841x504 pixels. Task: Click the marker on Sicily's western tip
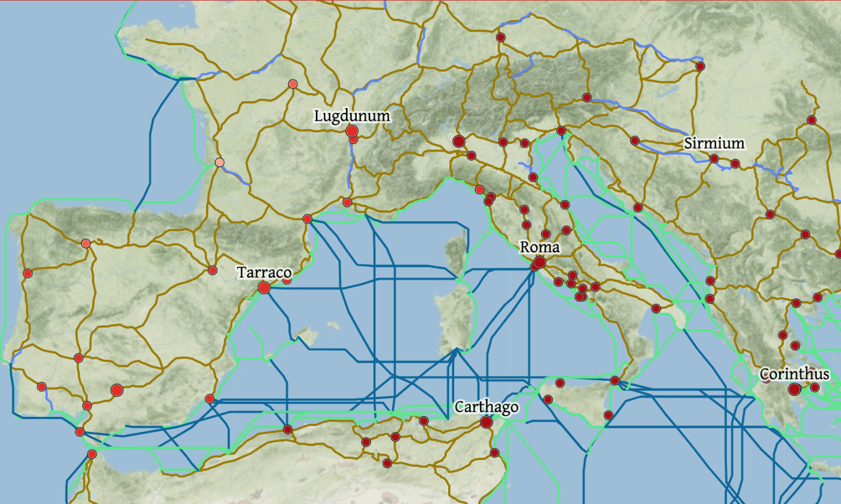click(548, 399)
